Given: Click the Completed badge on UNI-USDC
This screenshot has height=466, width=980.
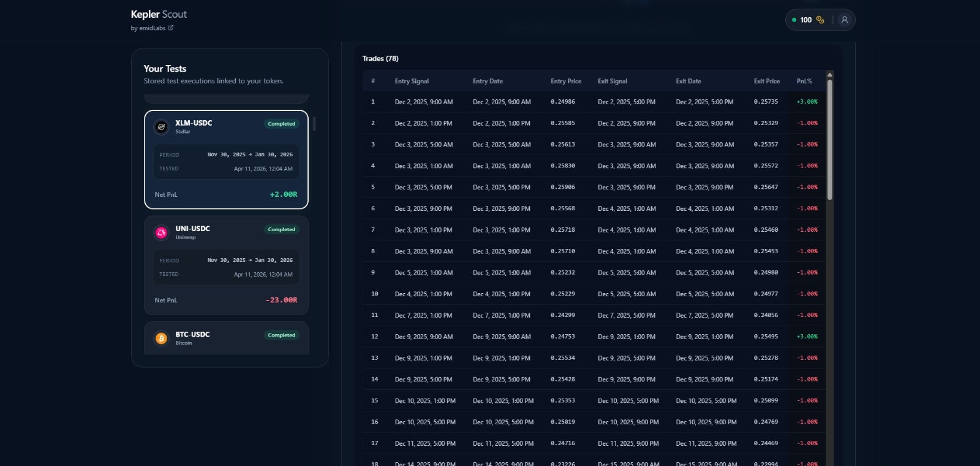Looking at the screenshot, I should [282, 229].
